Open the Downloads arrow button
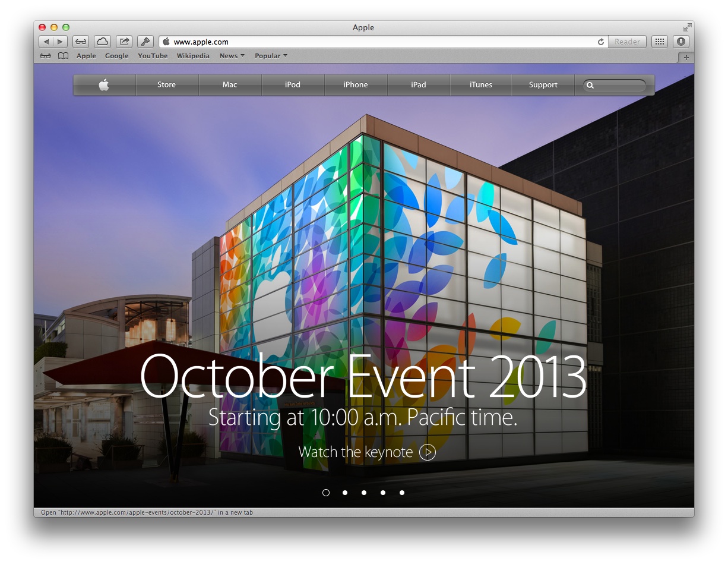 click(681, 42)
